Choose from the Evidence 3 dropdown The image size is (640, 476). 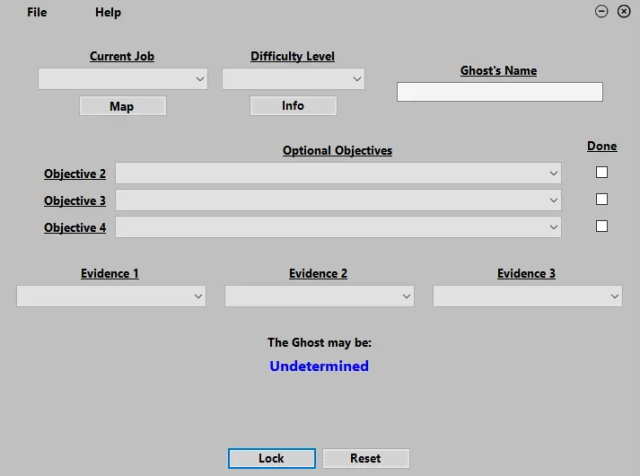[x=527, y=296]
